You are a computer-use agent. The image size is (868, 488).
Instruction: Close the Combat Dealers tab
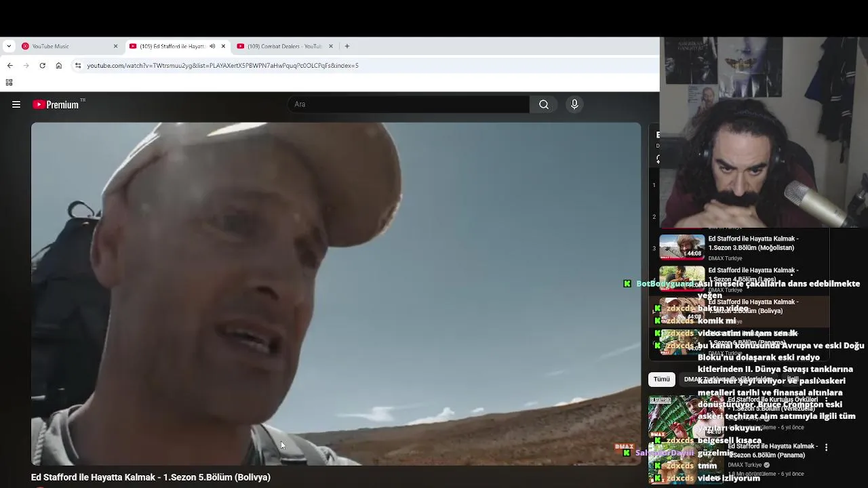point(331,46)
